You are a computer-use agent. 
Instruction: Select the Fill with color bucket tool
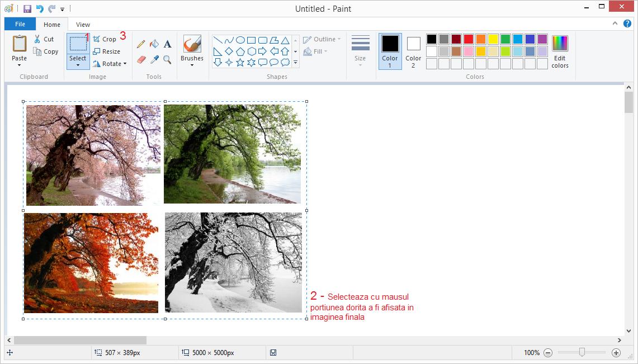(154, 44)
